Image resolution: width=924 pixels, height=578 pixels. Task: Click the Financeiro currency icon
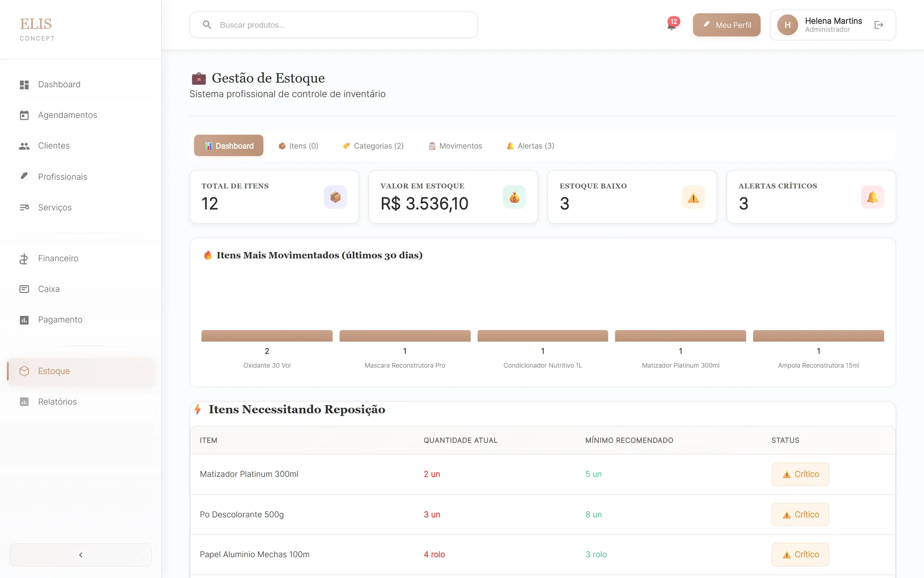24,258
